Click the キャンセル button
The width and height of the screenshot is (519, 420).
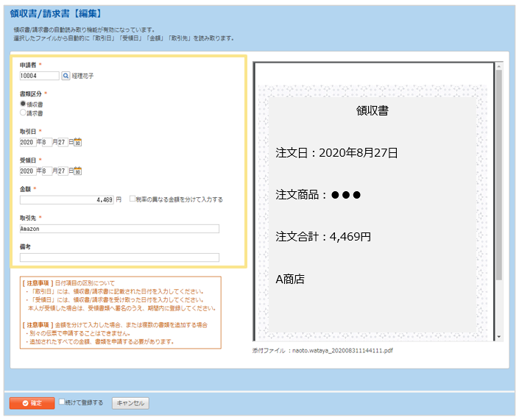[x=130, y=403]
